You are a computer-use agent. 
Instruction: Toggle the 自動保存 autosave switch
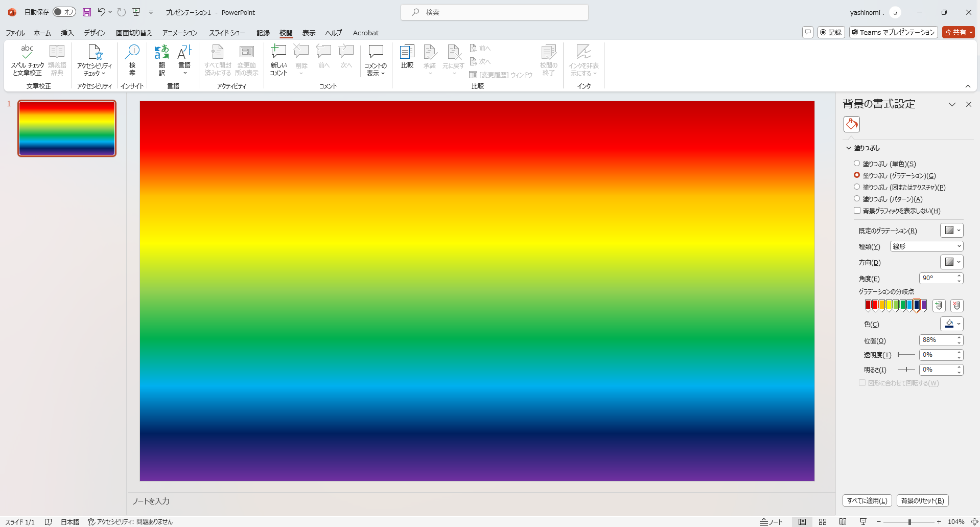point(64,12)
